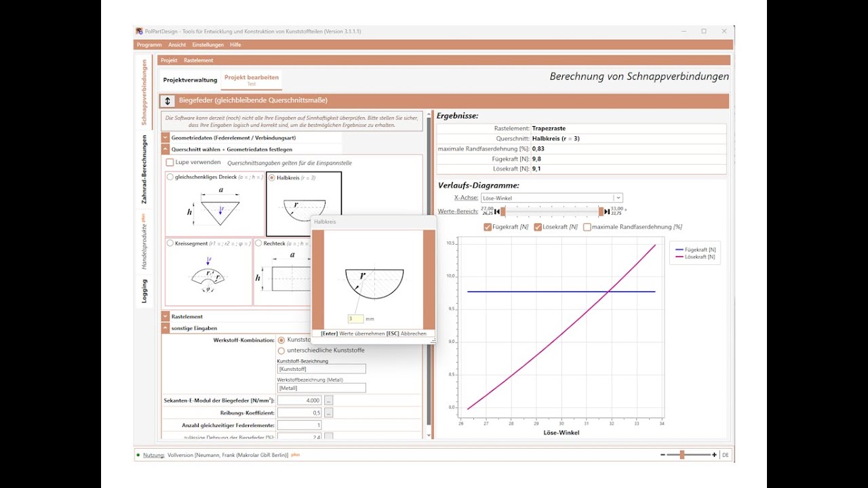Click the up-down arrow icon beside Biegefeder header
Screen dimensions: 868x488
[168, 100]
